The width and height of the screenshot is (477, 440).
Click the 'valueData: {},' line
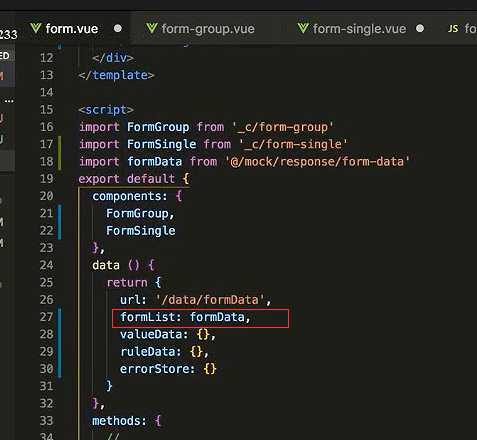point(168,334)
